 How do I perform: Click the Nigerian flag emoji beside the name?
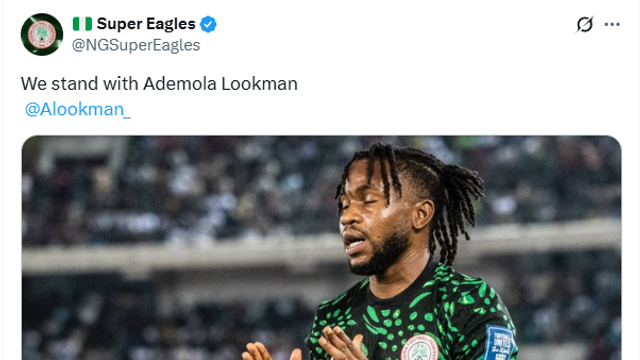click(82, 24)
